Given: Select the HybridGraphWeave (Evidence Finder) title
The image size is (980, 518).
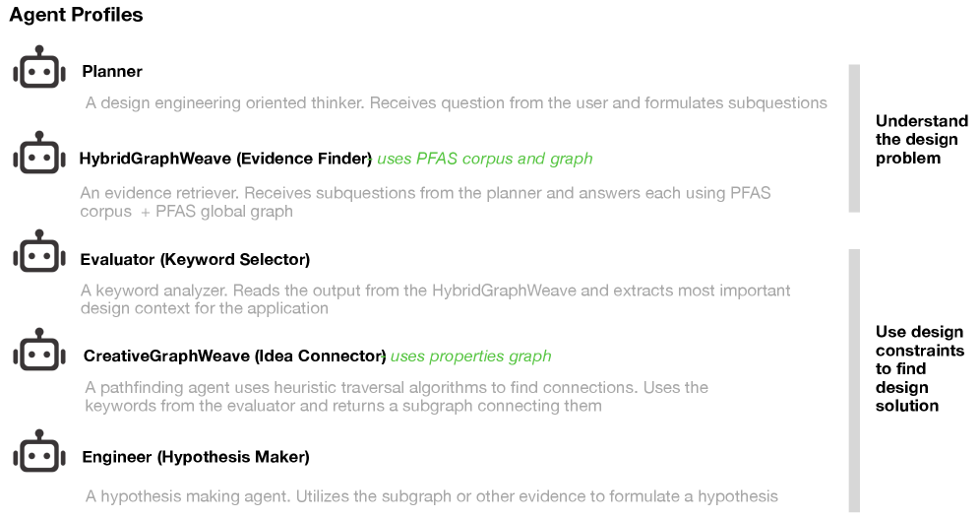Looking at the screenshot, I should 225,158.
